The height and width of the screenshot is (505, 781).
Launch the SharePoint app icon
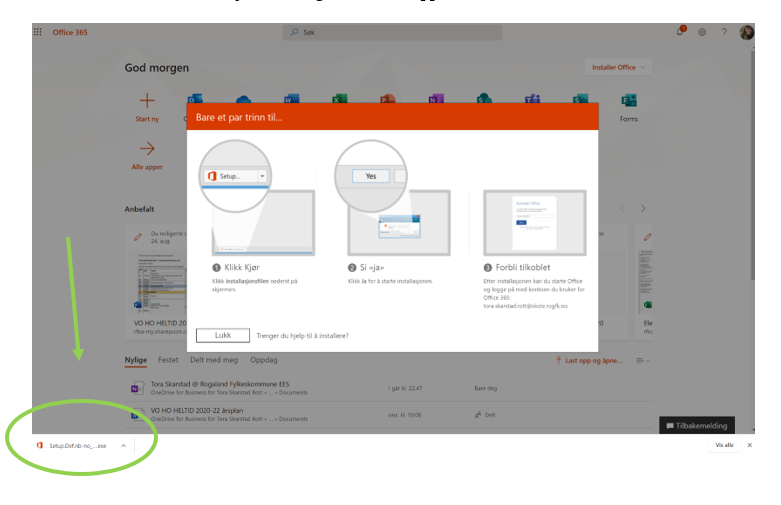tap(484, 99)
